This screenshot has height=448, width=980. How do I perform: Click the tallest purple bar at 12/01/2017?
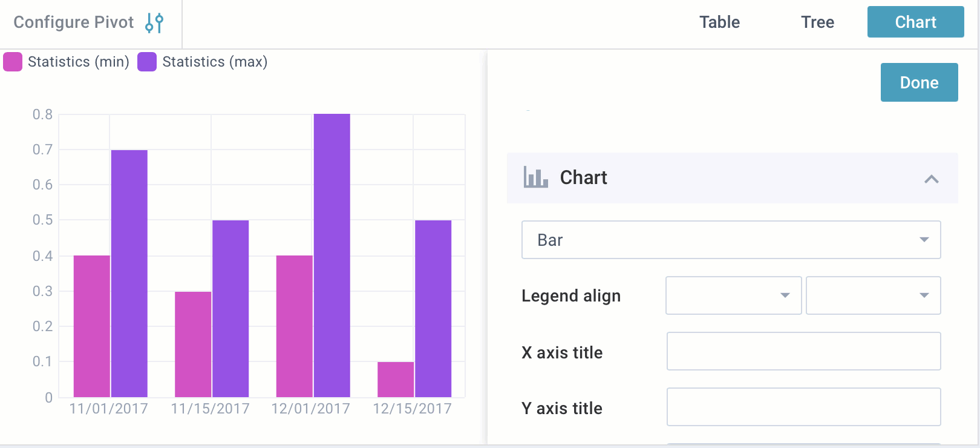[x=332, y=254]
